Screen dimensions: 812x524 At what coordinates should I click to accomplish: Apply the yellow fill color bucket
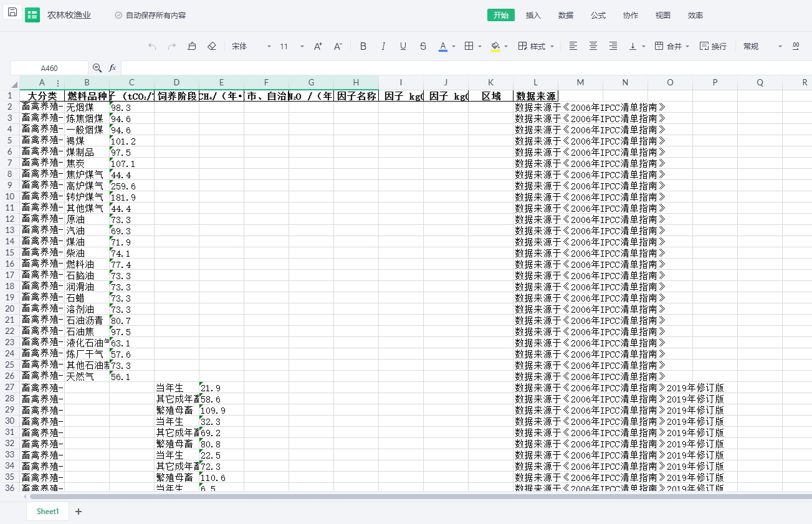[x=495, y=46]
